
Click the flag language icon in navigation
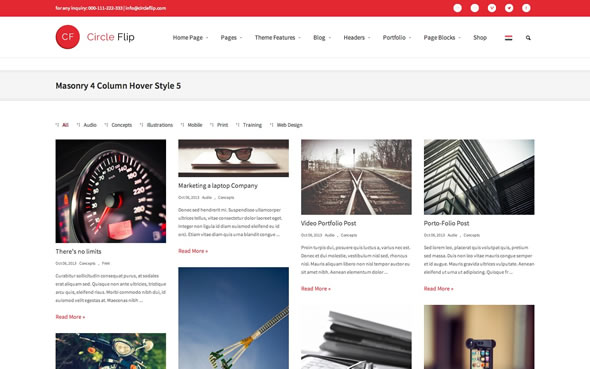coord(508,38)
